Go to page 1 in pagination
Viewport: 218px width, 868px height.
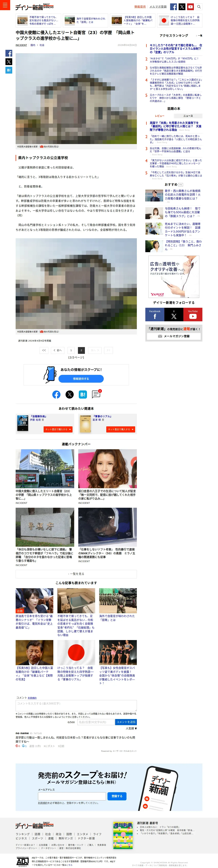point(71,350)
